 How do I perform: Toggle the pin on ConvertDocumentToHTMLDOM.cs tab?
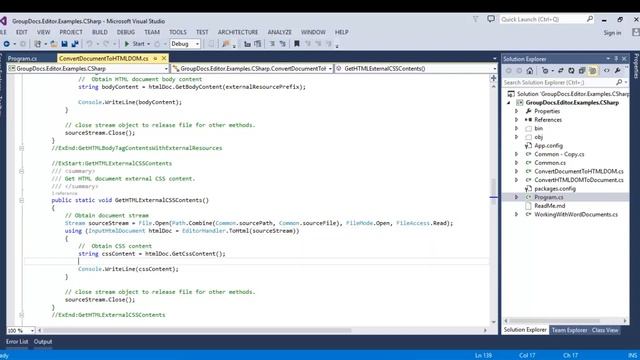click(156, 58)
